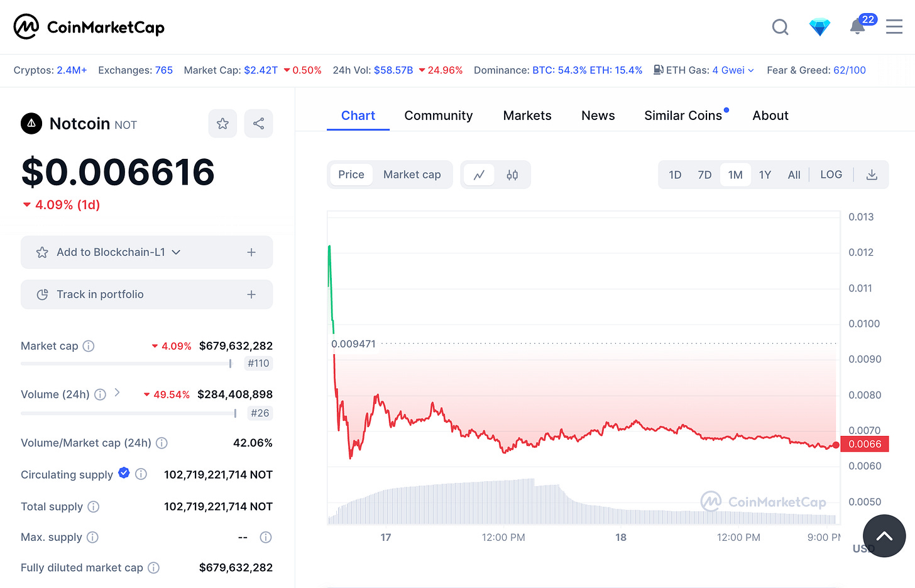Click plus icon on Track in portfolio
This screenshot has width=915, height=588.
click(x=251, y=294)
